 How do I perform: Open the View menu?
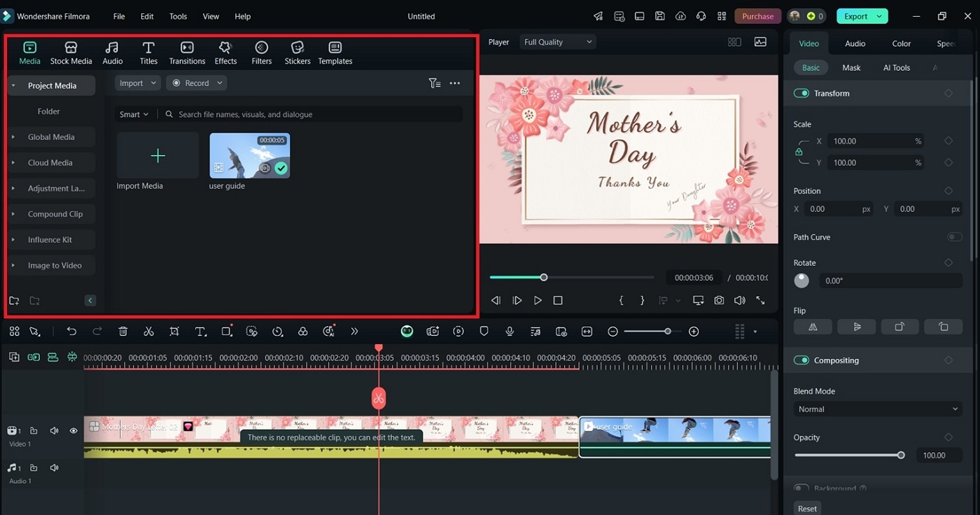211,16
